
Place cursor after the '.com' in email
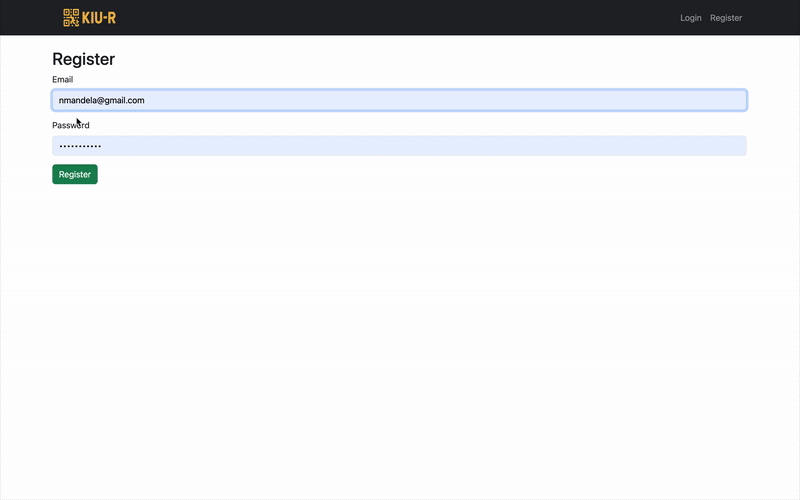(x=145, y=101)
